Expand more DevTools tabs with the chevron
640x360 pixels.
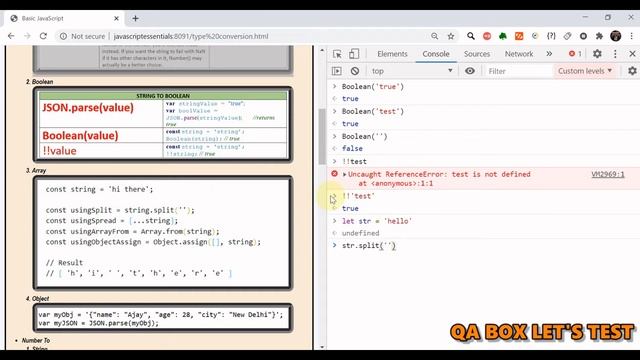pos(549,54)
